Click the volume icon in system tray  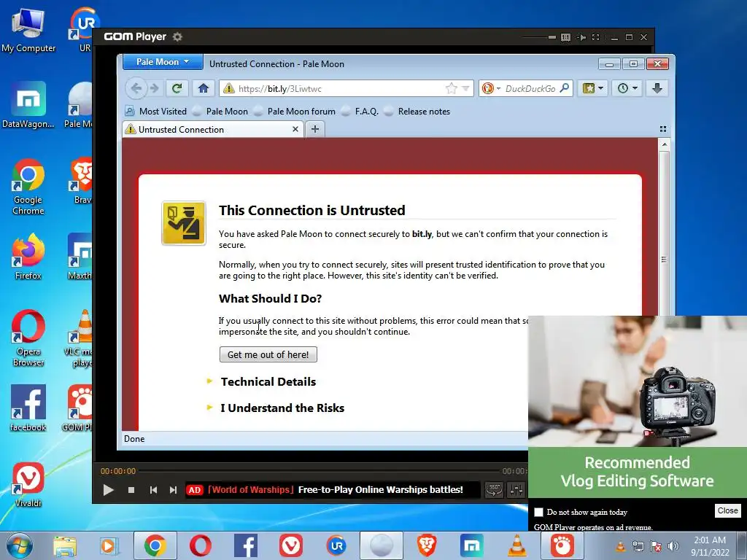[x=673, y=546]
